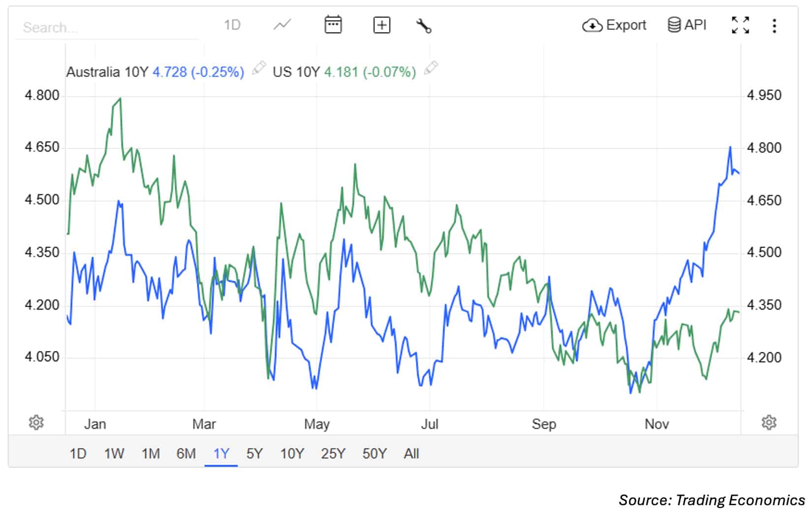The width and height of the screenshot is (812, 516).
Task: Select the 1W time range tab
Action: coord(114,453)
